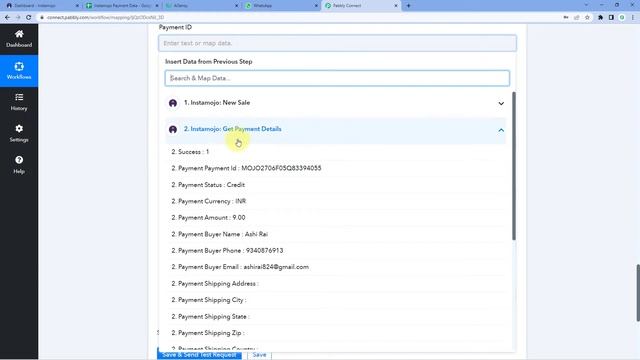The image size is (640, 360).
Task: Open Settings from the sidebar
Action: 19,133
